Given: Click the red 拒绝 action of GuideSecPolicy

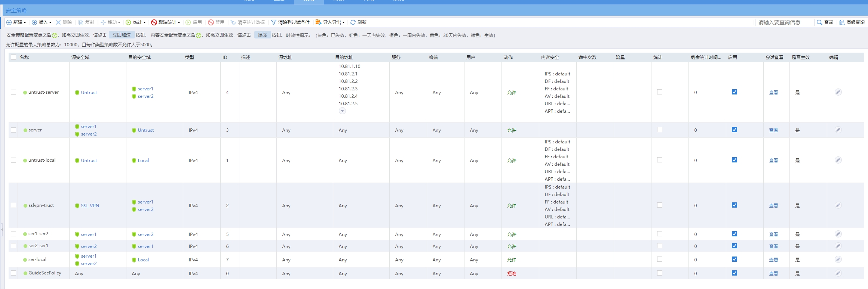Looking at the screenshot, I should click(x=512, y=274).
